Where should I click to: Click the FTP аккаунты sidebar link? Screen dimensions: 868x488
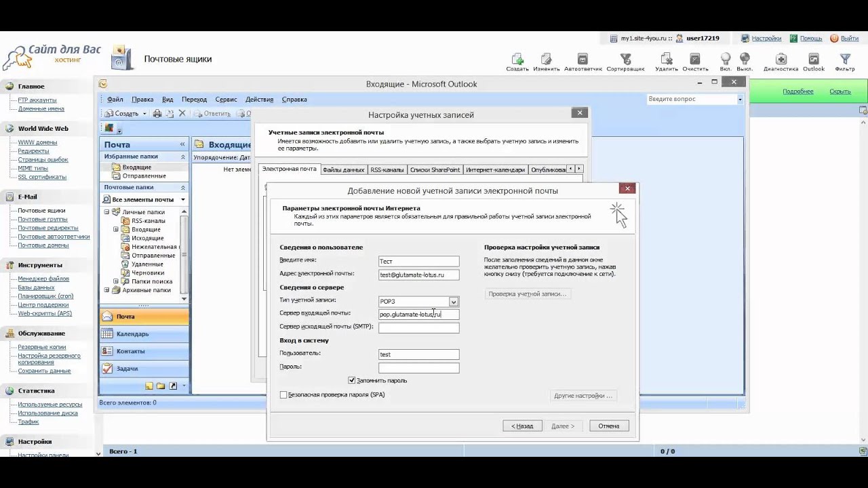tap(37, 100)
